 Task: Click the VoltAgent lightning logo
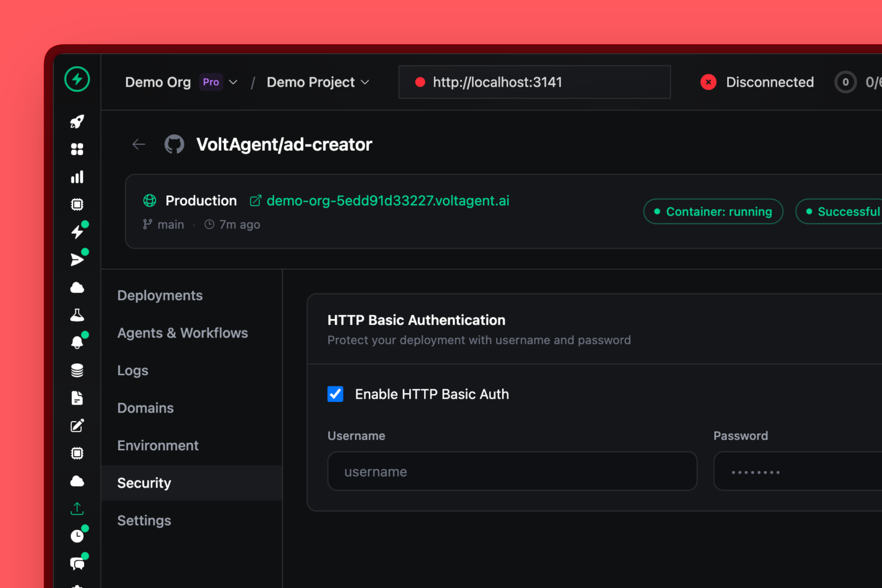77,79
